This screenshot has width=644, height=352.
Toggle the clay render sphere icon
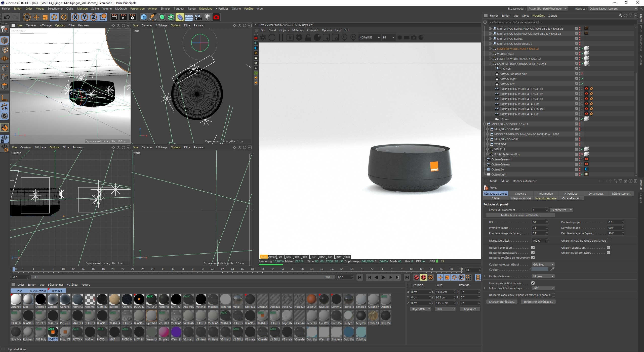pyautogui.click(x=317, y=38)
